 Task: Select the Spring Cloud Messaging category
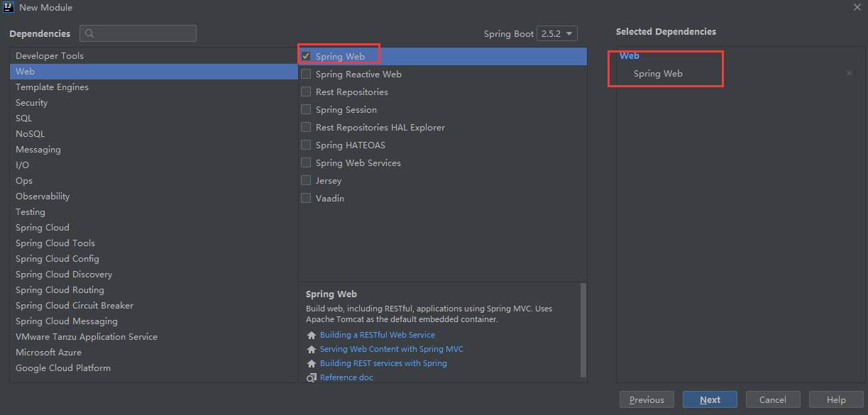coord(153,321)
